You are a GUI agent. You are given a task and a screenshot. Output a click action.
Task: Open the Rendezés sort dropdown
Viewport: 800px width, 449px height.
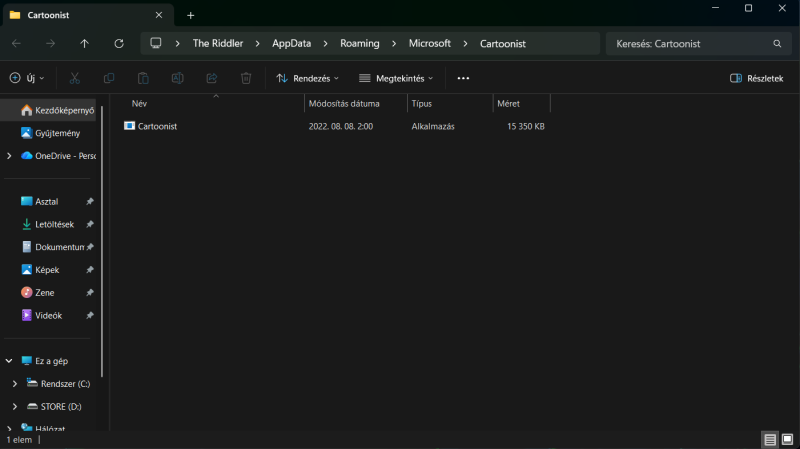tap(307, 78)
